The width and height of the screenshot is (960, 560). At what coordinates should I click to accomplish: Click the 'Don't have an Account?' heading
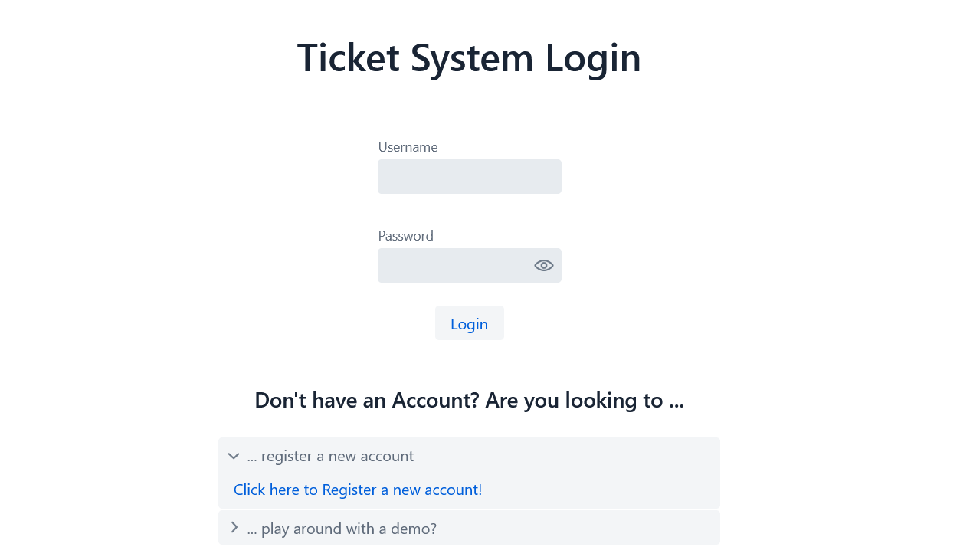(367, 401)
